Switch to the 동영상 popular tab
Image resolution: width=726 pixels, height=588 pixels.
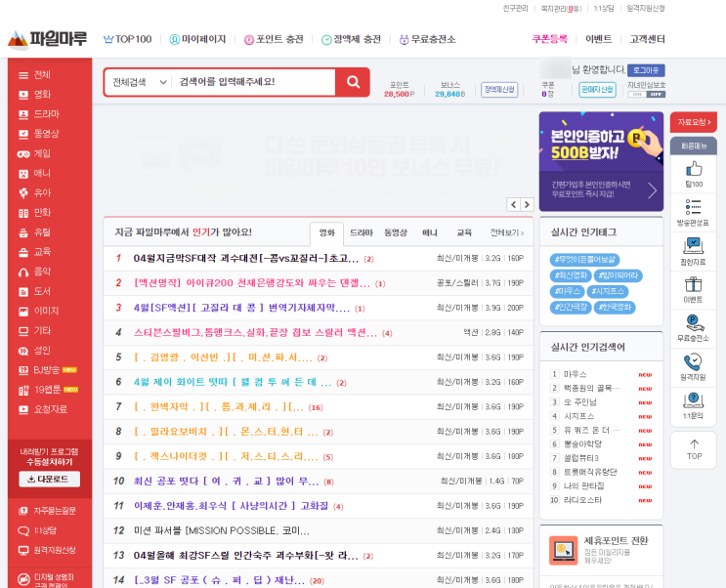coord(396,232)
